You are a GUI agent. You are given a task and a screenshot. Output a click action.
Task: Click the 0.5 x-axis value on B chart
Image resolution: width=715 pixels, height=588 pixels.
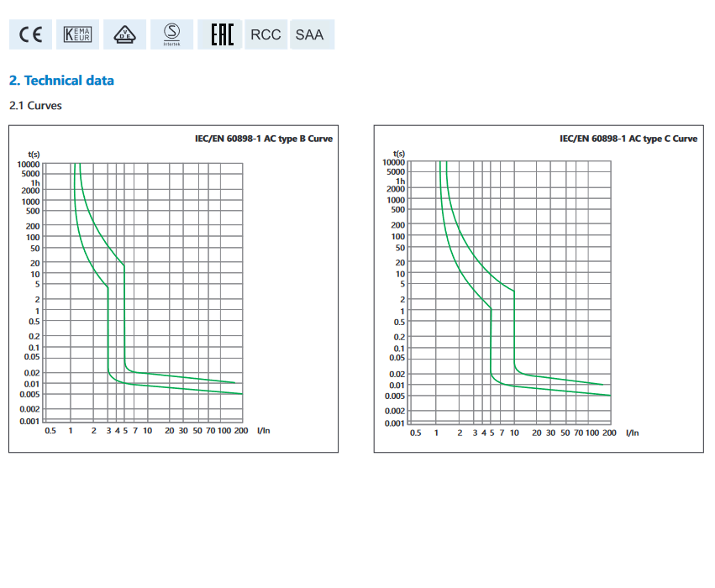(x=50, y=431)
